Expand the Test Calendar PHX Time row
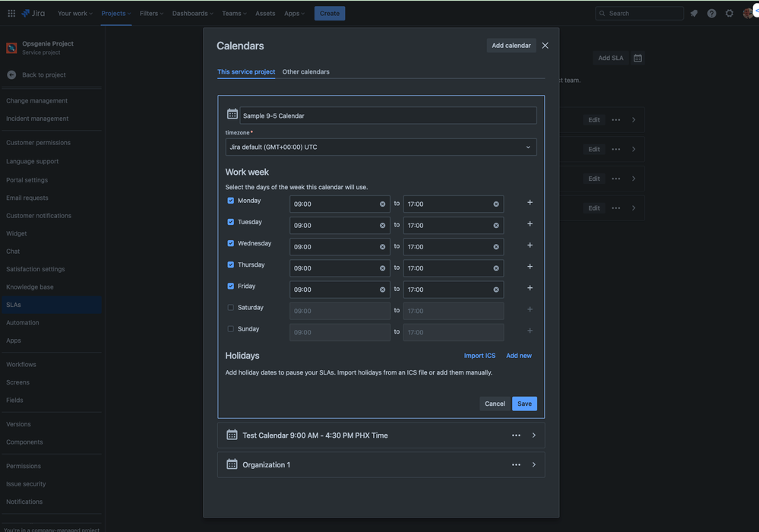 534,435
